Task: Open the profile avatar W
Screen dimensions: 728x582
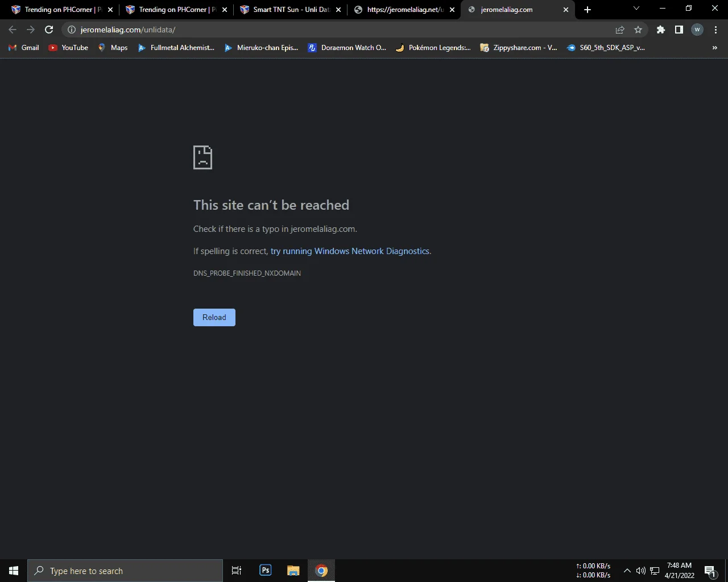Action: [x=697, y=30]
